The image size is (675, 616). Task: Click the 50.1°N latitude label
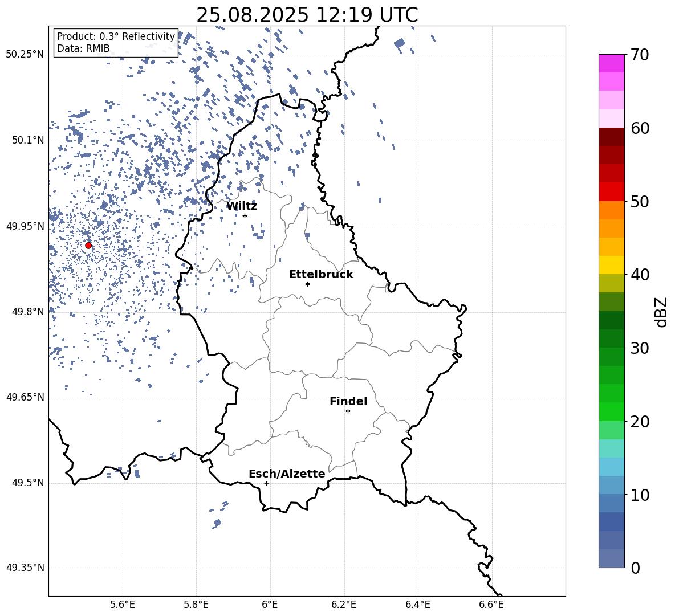(x=29, y=141)
